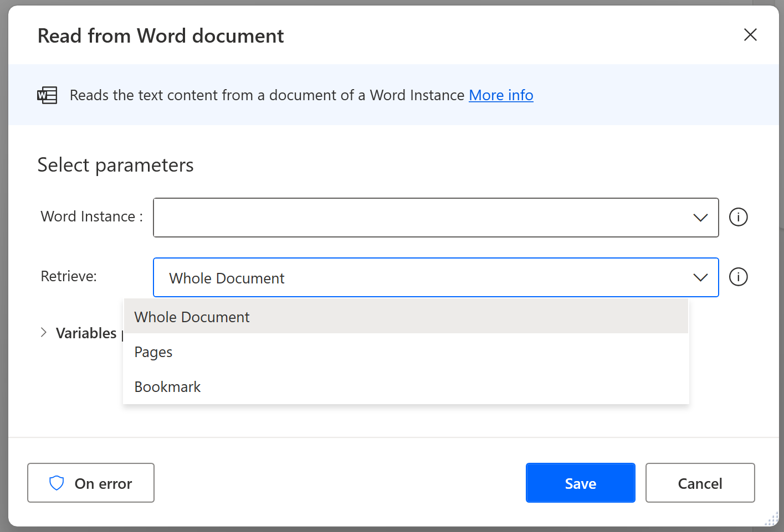Pick the Bookmark option

tap(167, 387)
